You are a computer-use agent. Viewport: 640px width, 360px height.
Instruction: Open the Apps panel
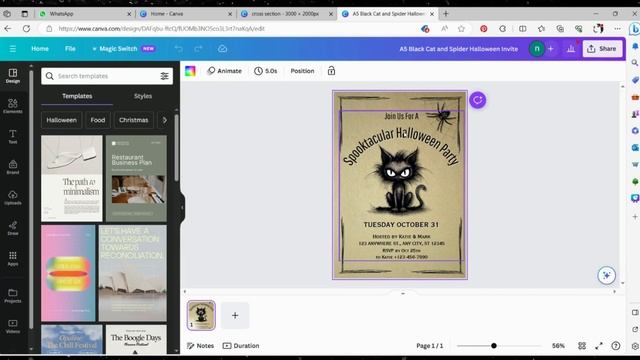(13, 259)
